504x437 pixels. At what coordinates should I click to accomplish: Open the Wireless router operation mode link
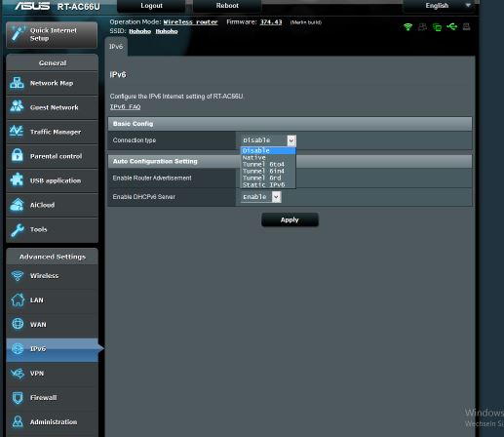point(190,22)
